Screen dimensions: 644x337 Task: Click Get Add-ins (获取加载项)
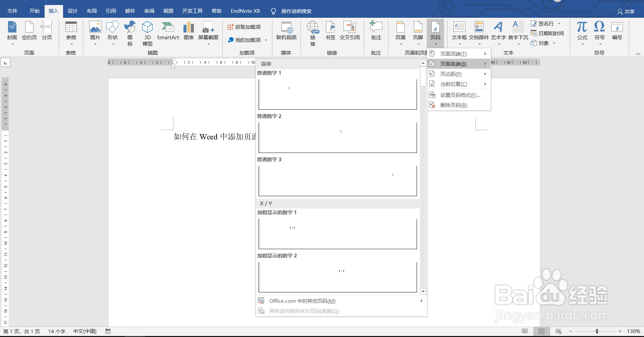pyautogui.click(x=244, y=27)
